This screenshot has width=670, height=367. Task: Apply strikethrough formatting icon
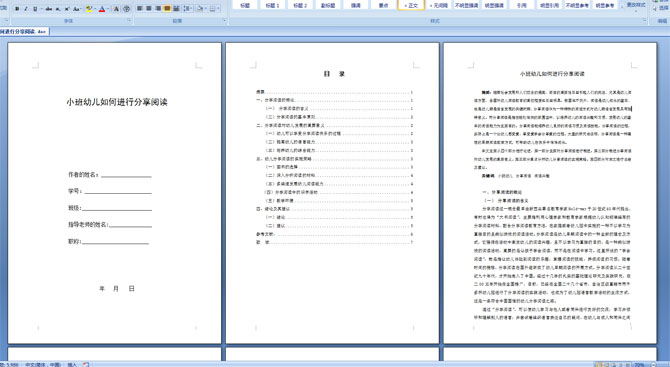click(49, 9)
